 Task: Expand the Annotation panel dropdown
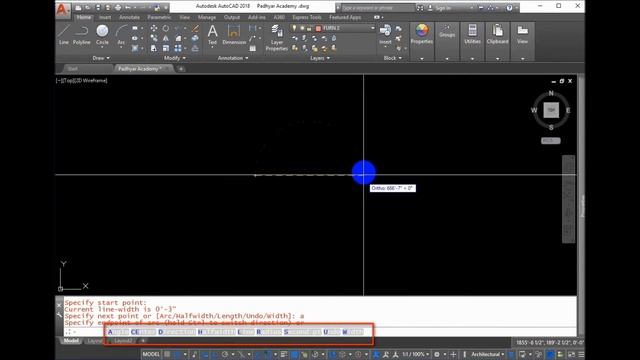click(x=233, y=58)
